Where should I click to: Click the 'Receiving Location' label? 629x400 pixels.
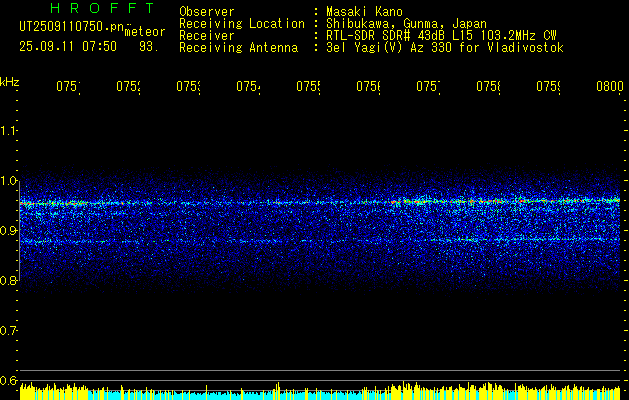[x=242, y=24]
